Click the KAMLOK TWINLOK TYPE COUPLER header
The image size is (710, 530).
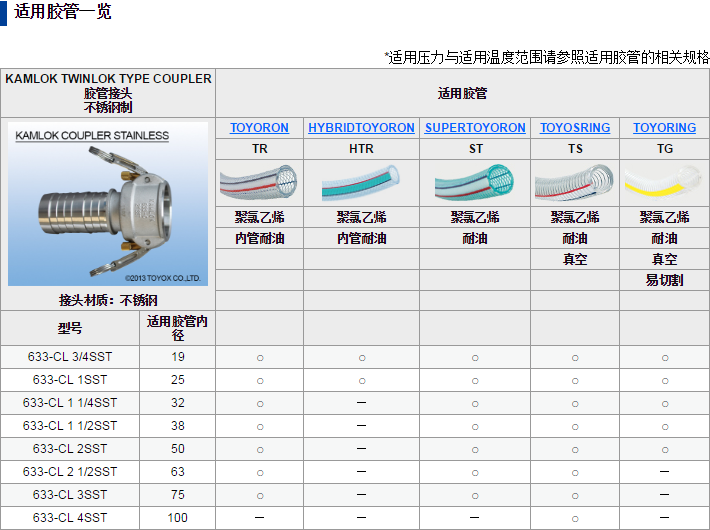coord(108,93)
